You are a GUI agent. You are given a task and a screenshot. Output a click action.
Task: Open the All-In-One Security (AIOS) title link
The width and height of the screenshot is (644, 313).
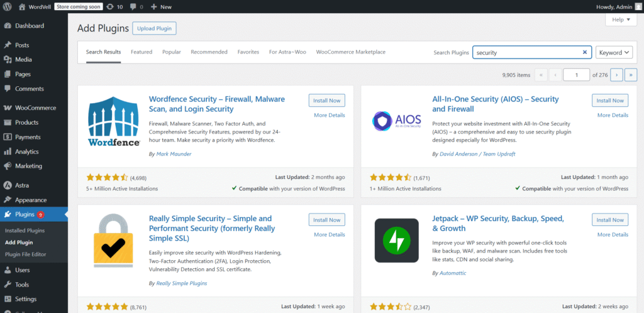pos(496,104)
